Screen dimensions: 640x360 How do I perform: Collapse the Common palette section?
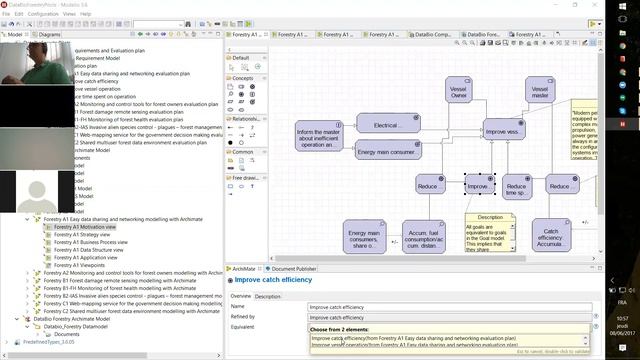pos(264,152)
